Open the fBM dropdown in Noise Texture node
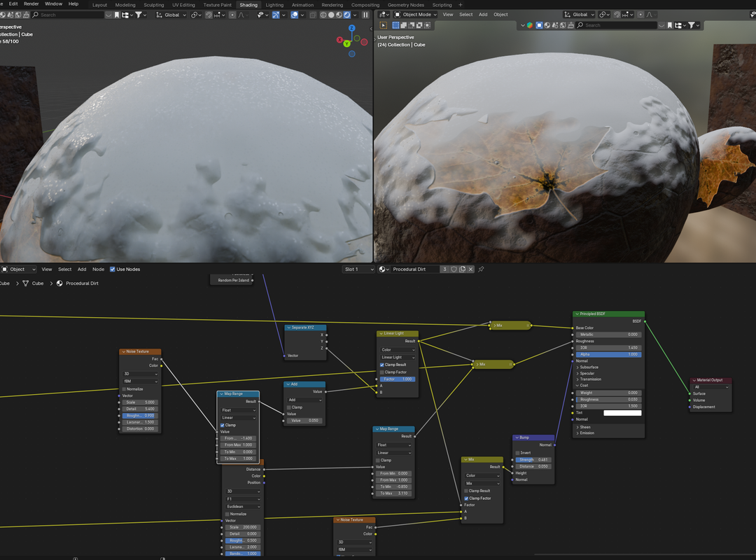The image size is (756, 560). coord(141,381)
